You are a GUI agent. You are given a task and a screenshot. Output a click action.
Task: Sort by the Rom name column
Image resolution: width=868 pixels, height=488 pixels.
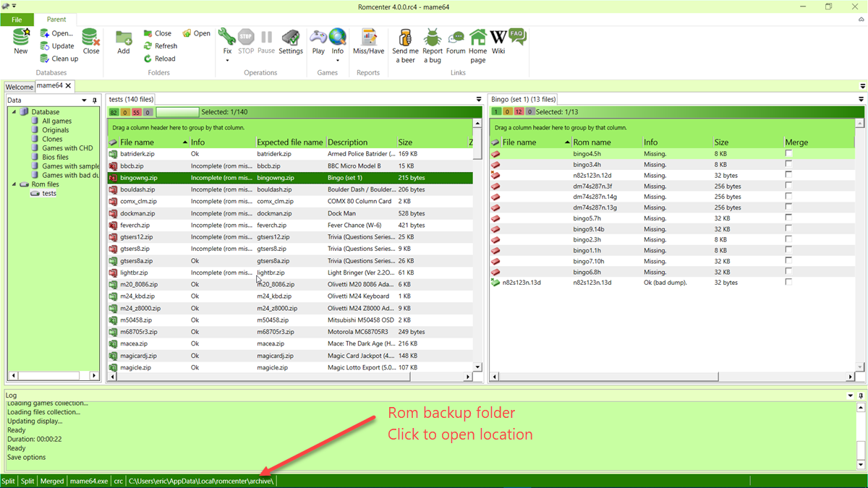click(x=606, y=142)
